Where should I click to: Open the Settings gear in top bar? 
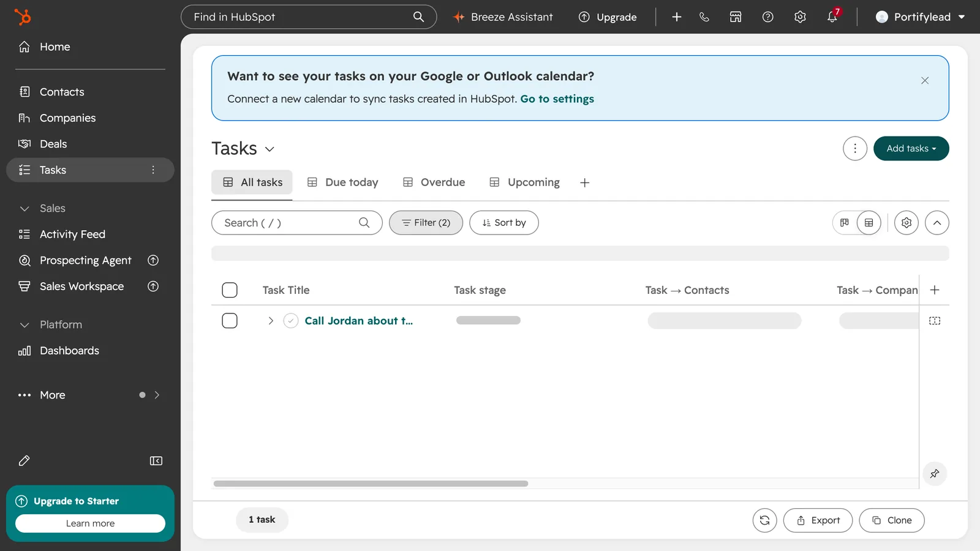coord(800,17)
